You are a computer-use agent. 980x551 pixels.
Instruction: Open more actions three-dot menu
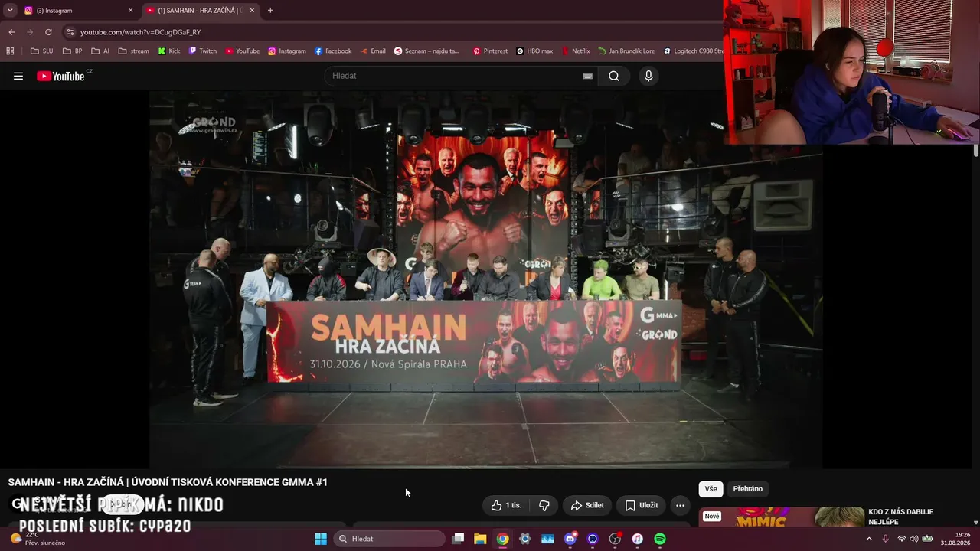tap(680, 505)
